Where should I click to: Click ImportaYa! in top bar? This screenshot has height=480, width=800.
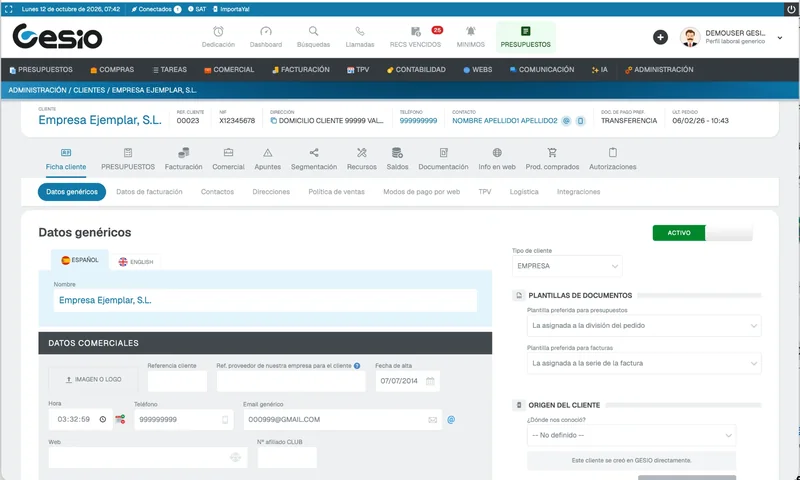click(x=231, y=9)
